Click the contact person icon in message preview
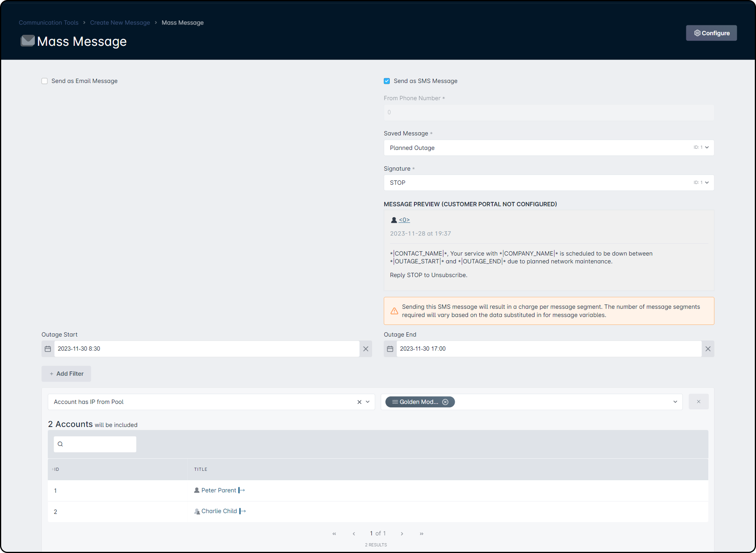The height and width of the screenshot is (553, 756). point(394,220)
